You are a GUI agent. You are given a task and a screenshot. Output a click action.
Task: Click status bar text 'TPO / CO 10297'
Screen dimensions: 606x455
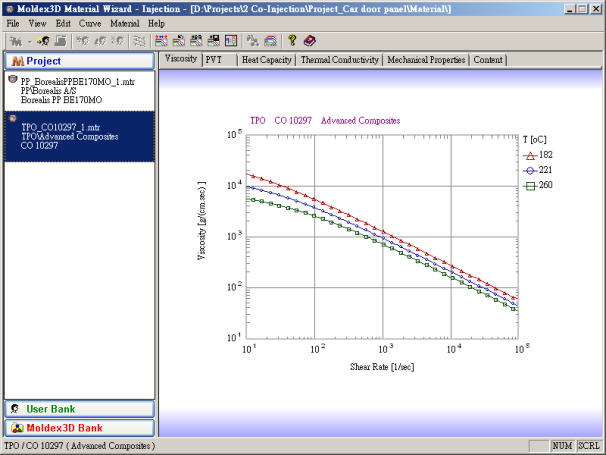[34, 446]
